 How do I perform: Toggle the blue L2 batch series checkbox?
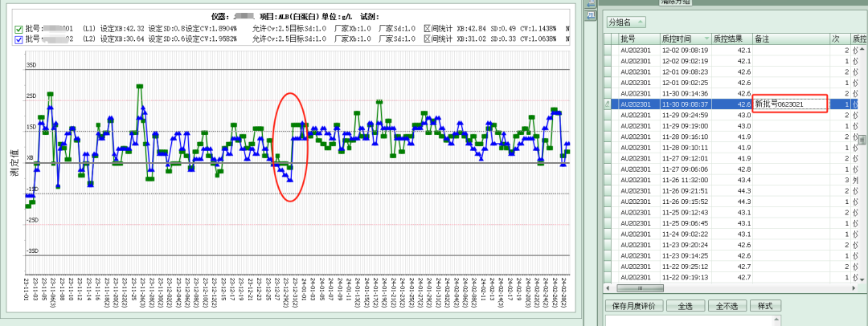(x=18, y=39)
